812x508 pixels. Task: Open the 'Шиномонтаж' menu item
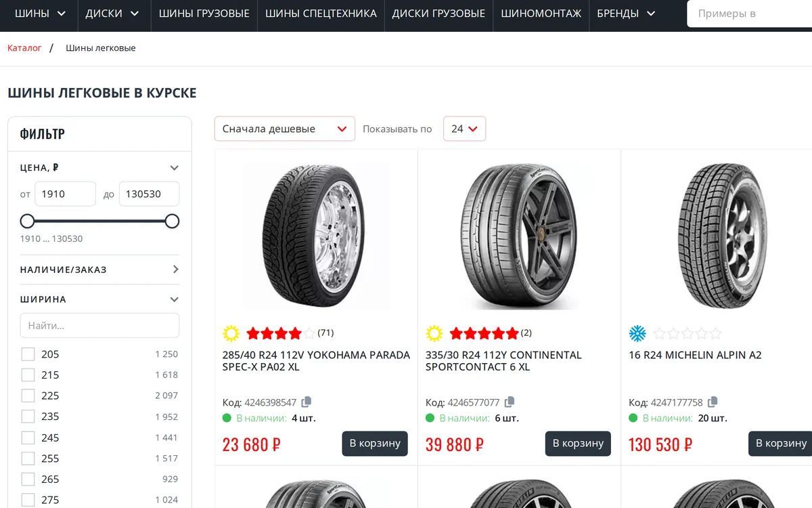click(x=541, y=14)
